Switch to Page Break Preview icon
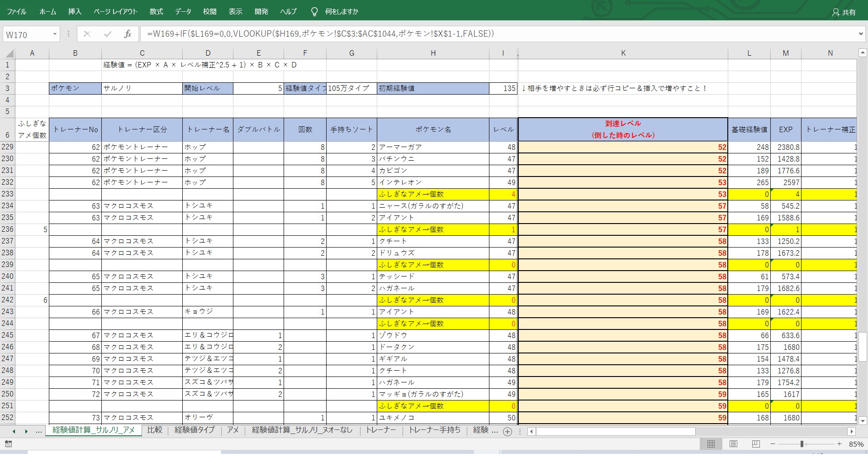This screenshot has width=868, height=472. point(755,444)
